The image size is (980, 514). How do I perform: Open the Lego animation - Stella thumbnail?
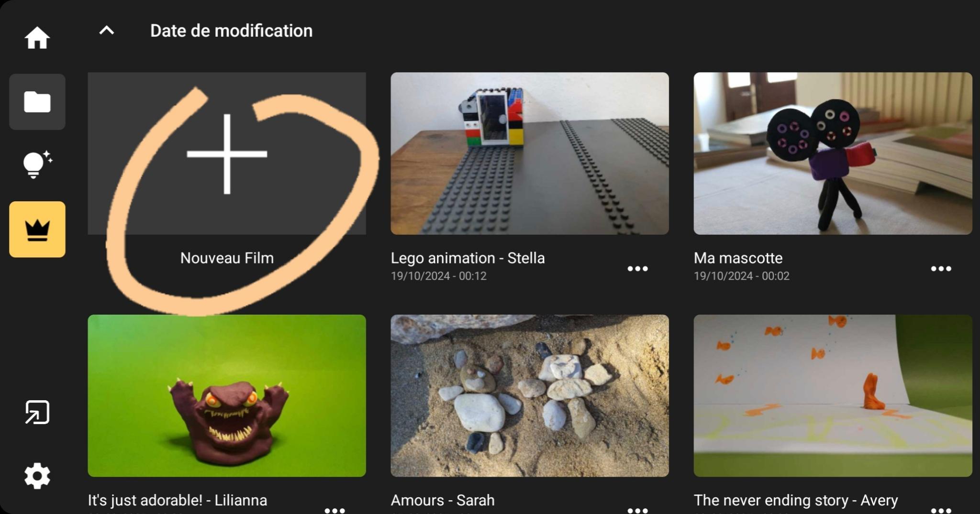[529, 153]
